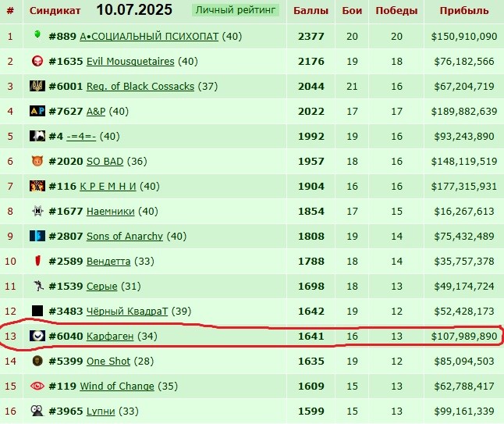Click the Sons of Anarchy blue icon
The height and width of the screenshot is (424, 504).
(x=37, y=236)
